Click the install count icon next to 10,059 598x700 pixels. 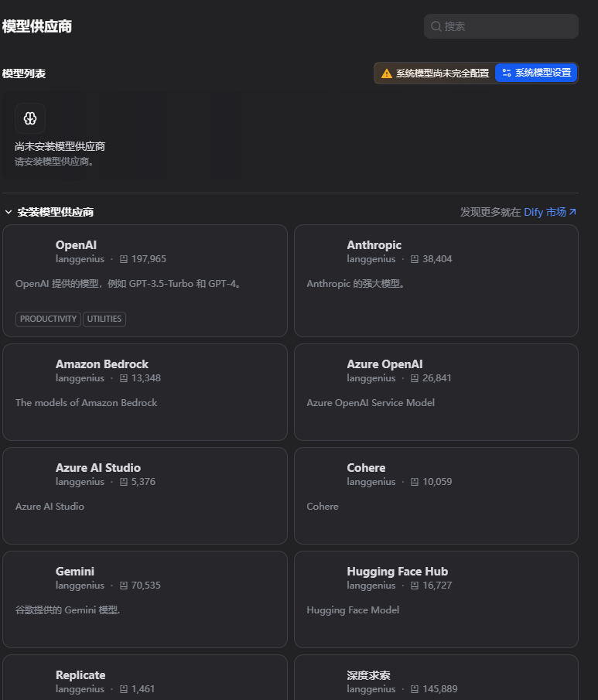415,482
